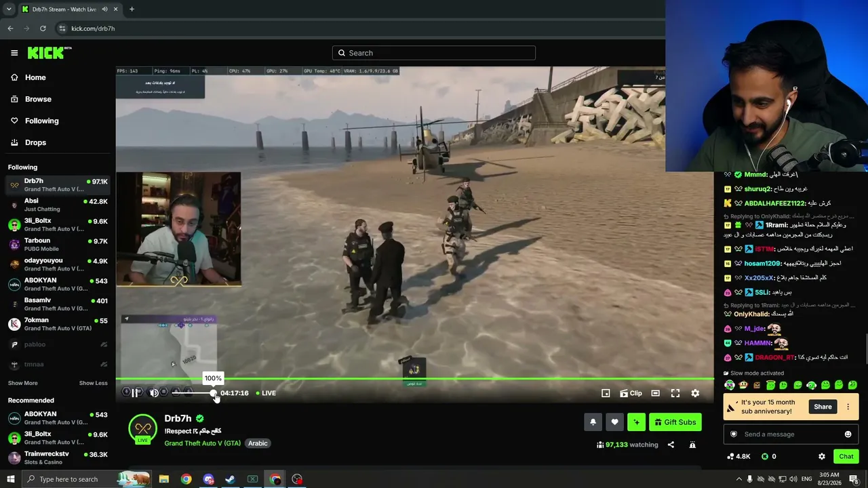Click Share on the anniversary banner
Image resolution: width=868 pixels, height=488 pixels.
(823, 407)
